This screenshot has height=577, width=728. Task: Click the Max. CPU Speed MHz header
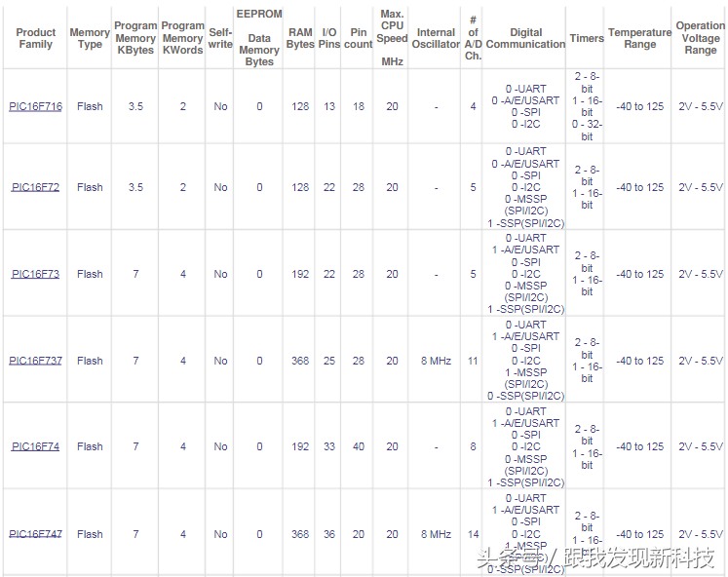pos(393,38)
